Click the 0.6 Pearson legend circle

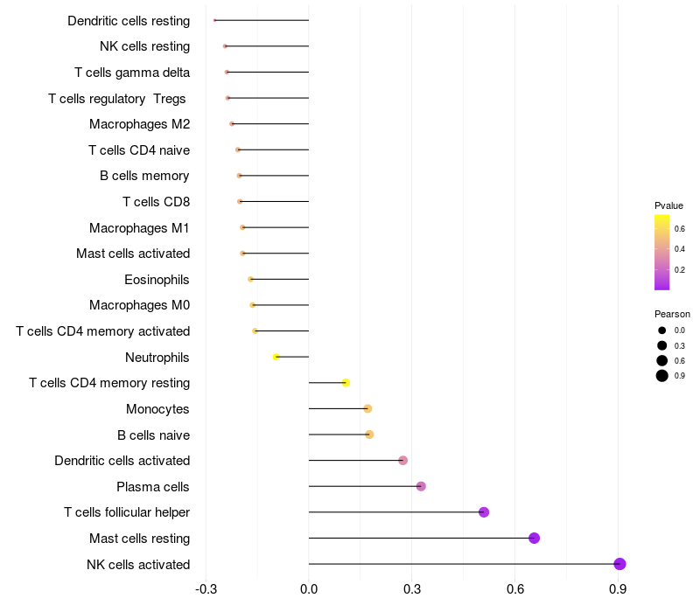[662, 360]
